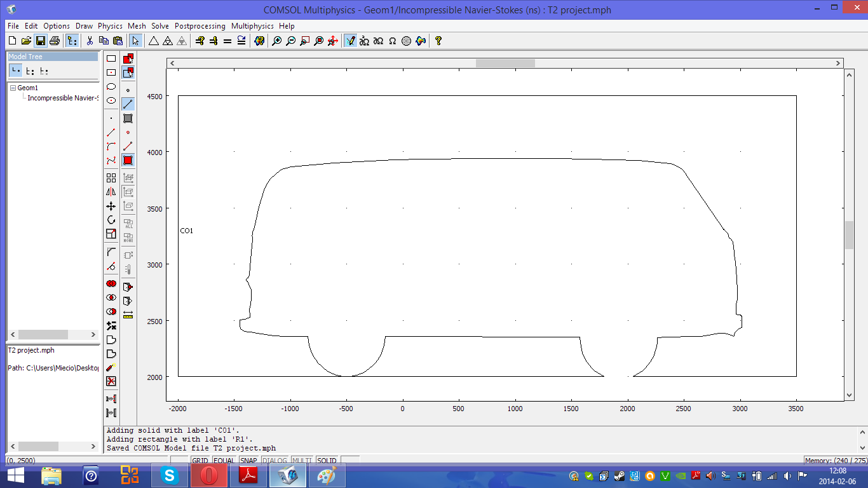Screen dimensions: 868x488
Task: Click the Union red overlapping circles icon
Action: pyautogui.click(x=111, y=283)
